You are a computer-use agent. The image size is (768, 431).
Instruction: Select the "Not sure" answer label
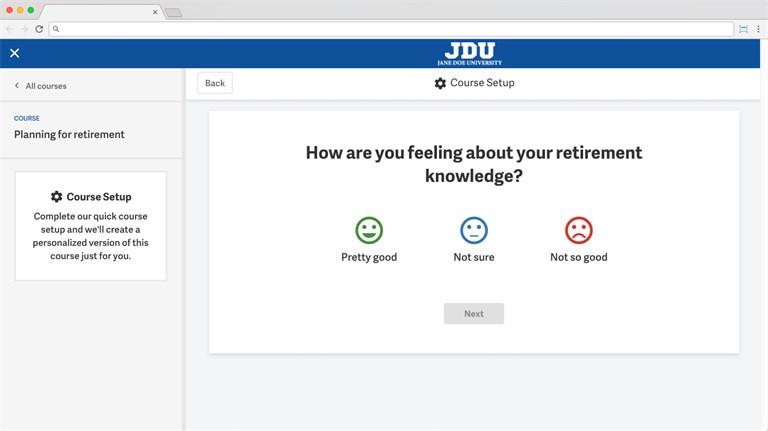[474, 257]
